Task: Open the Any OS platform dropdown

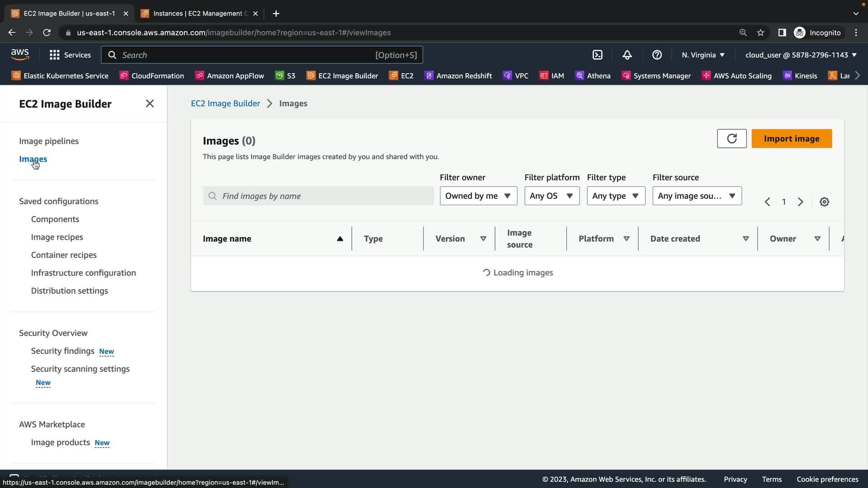Action: click(552, 196)
